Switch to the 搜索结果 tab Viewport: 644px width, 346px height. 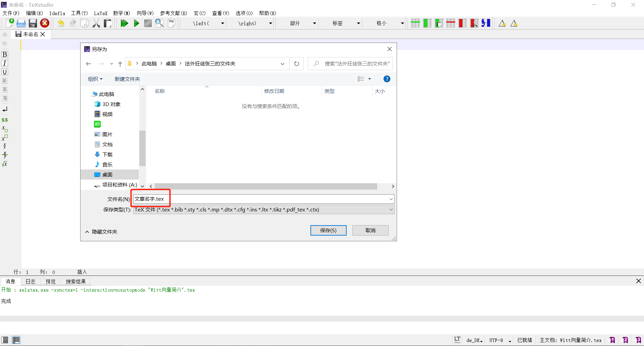(x=76, y=282)
